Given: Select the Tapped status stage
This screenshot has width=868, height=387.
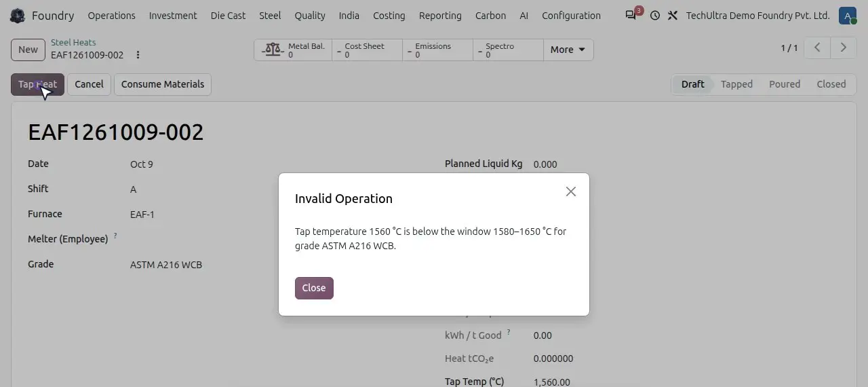Looking at the screenshot, I should pyautogui.click(x=736, y=84).
